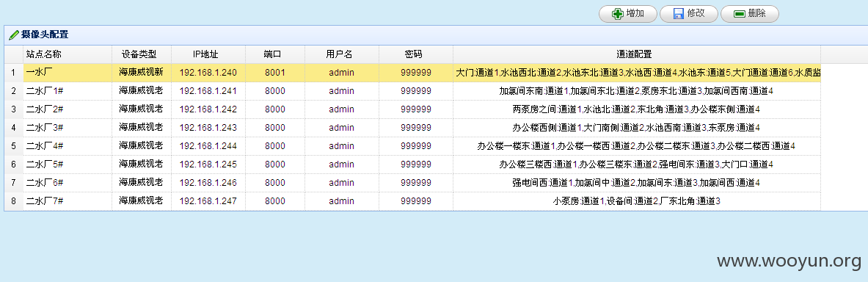The width and height of the screenshot is (868, 282).
Task: Click IP address 192.168.1.245
Action: click(208, 164)
